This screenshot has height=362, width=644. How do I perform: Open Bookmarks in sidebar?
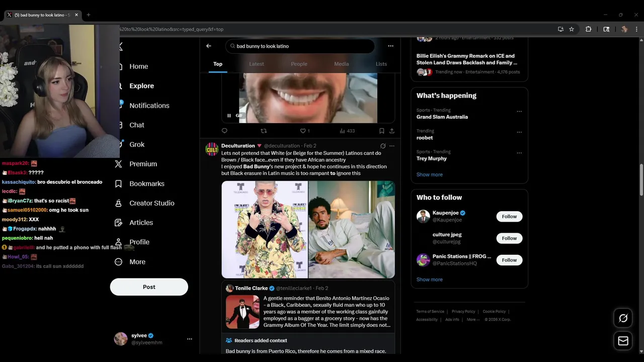(x=141, y=184)
